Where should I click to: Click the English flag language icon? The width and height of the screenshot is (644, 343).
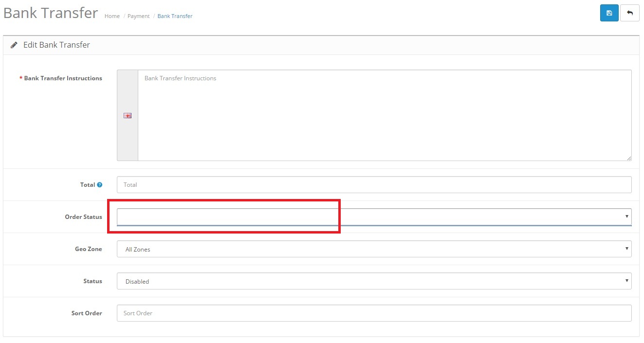(128, 115)
